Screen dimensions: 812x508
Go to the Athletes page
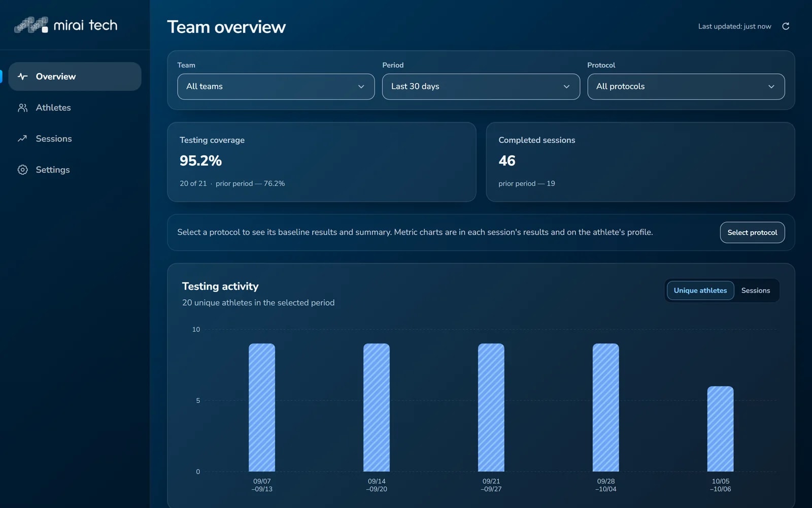tap(75, 108)
